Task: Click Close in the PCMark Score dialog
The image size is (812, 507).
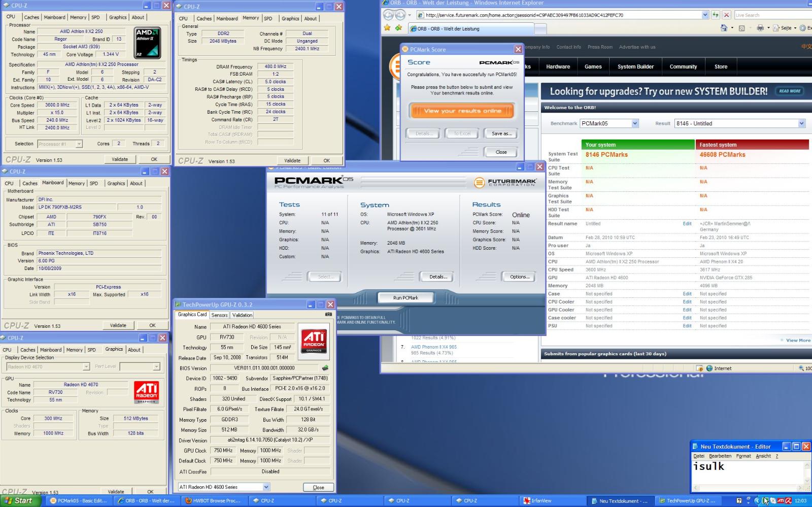Action: click(501, 152)
